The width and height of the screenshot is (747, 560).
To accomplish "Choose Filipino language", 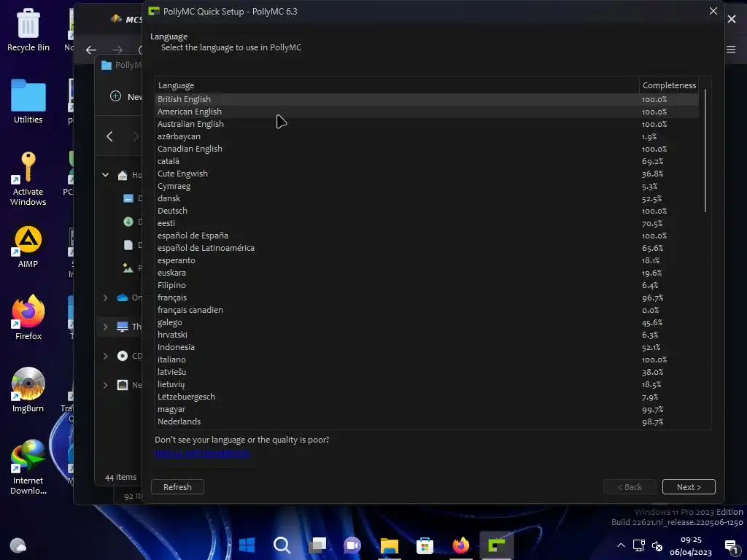I will [x=427, y=285].
